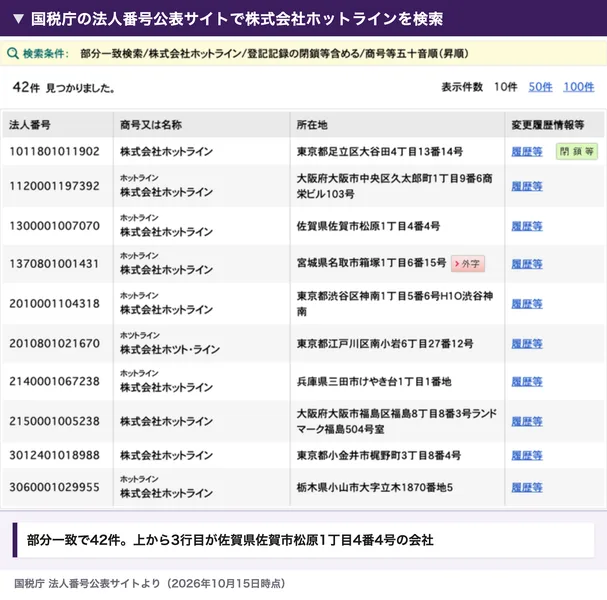607x600 pixels.
Task: Click caption 部分一致で42件 below the table
Action: 230,540
